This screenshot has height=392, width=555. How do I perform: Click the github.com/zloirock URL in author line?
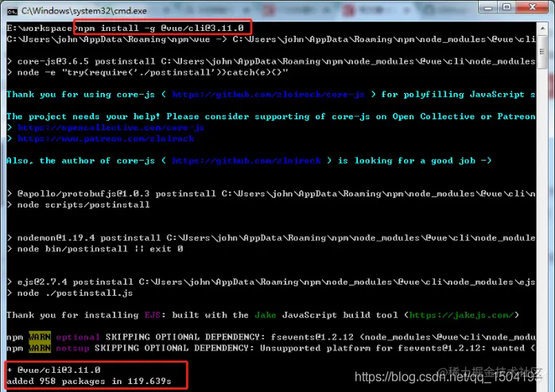tap(246, 161)
